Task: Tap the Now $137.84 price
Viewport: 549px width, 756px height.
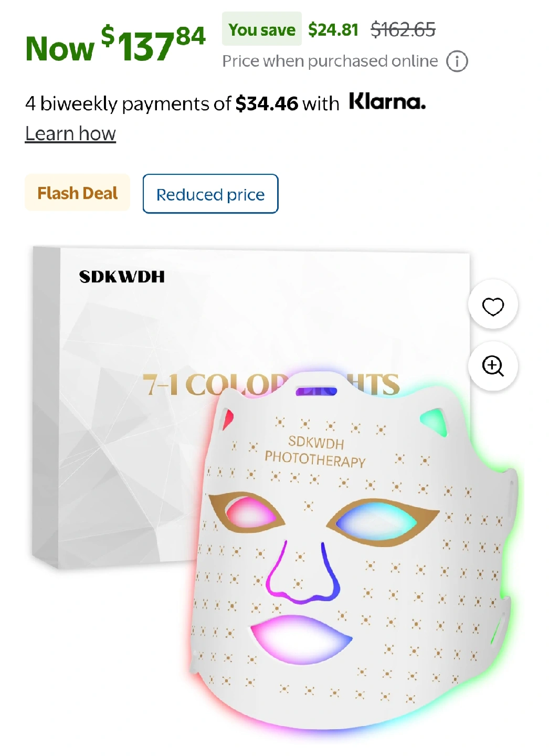Action: 115,46
